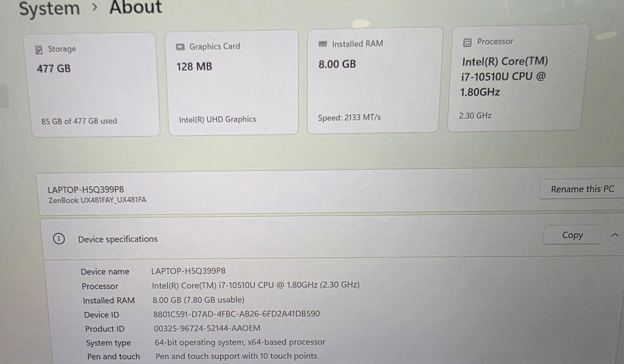This screenshot has height=364, width=624.
Task: Click the Processor chip icon
Action: [467, 42]
